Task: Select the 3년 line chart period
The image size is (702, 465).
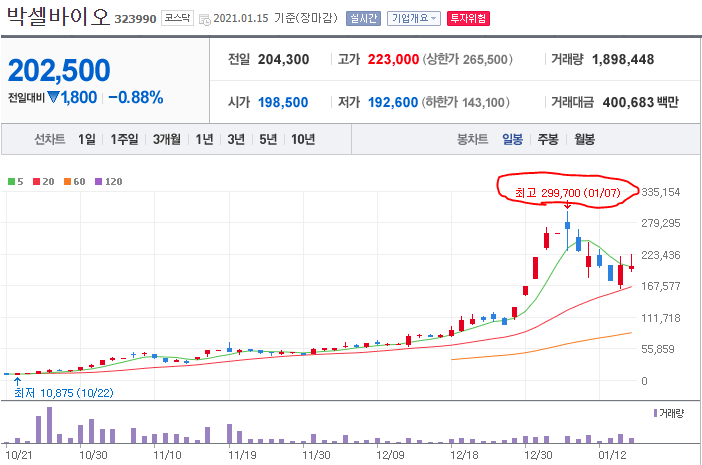Action: tap(236, 139)
